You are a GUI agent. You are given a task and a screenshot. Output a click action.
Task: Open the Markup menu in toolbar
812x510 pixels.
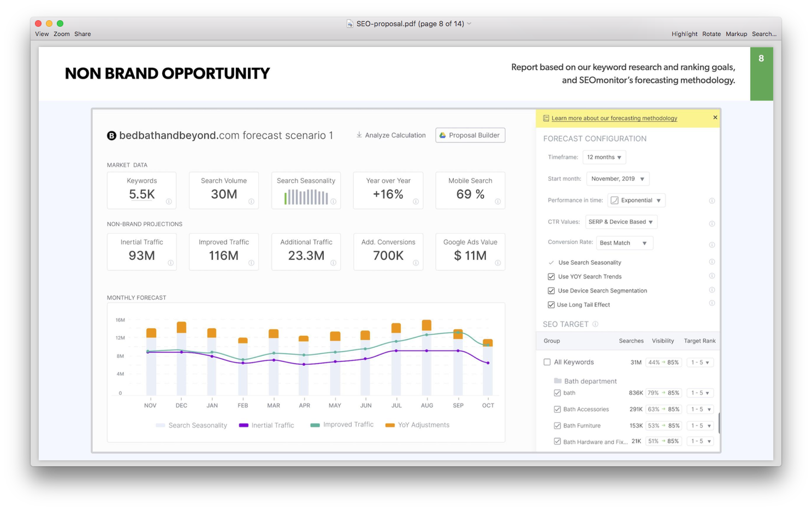(x=736, y=34)
